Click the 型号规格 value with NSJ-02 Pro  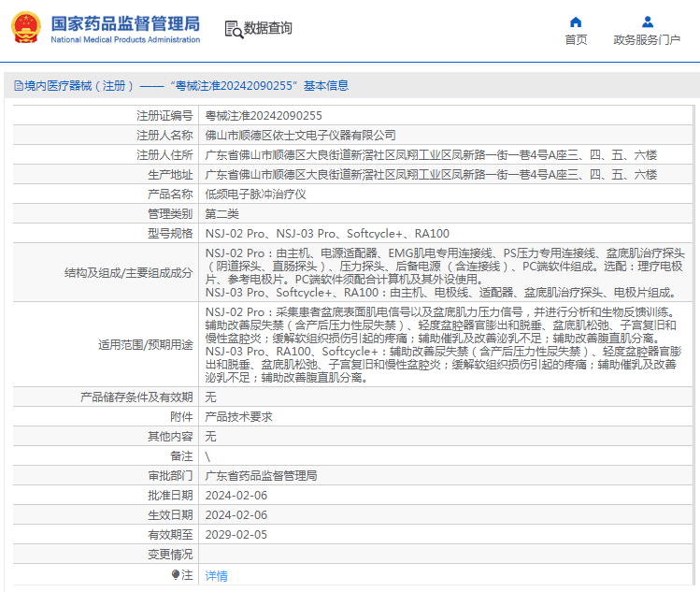[327, 234]
